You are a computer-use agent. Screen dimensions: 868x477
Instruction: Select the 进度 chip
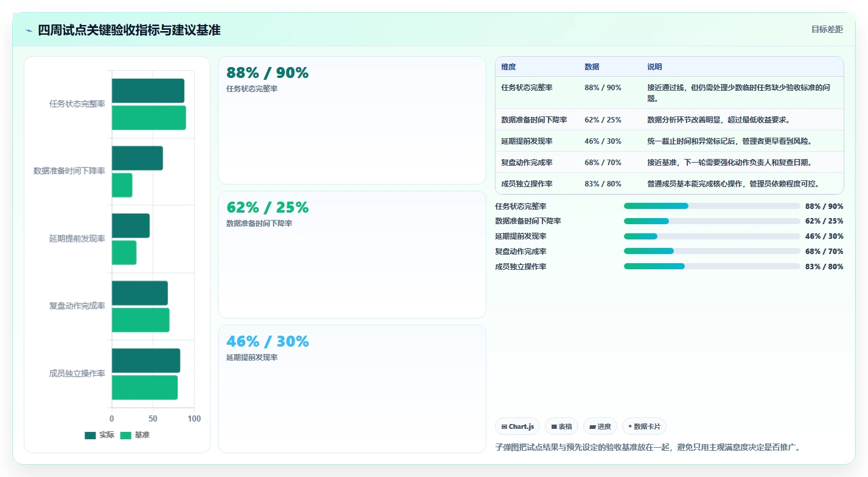click(x=600, y=426)
